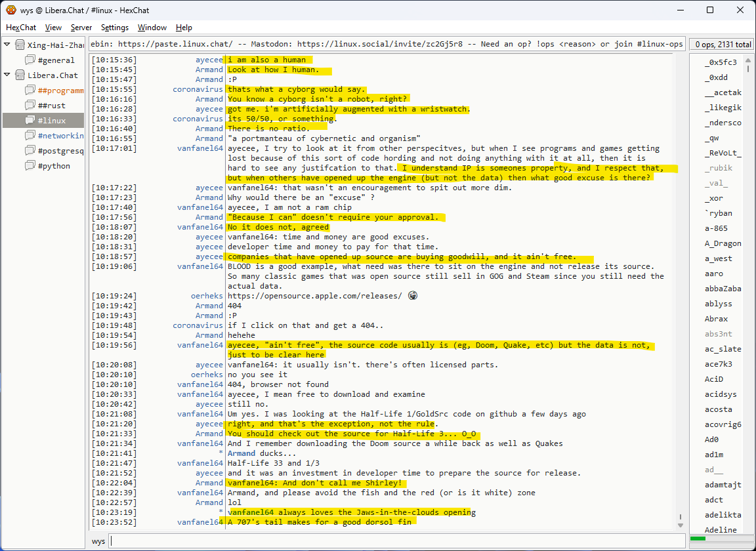Open the opensource.apple.com releases link
Image resolution: width=756 pixels, height=551 pixels.
pos(314,296)
